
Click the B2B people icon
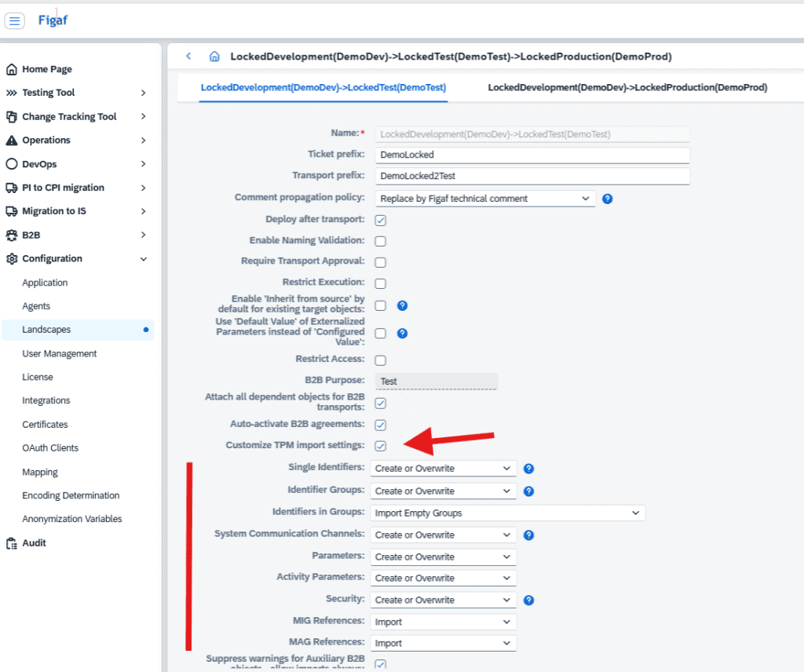coord(11,236)
